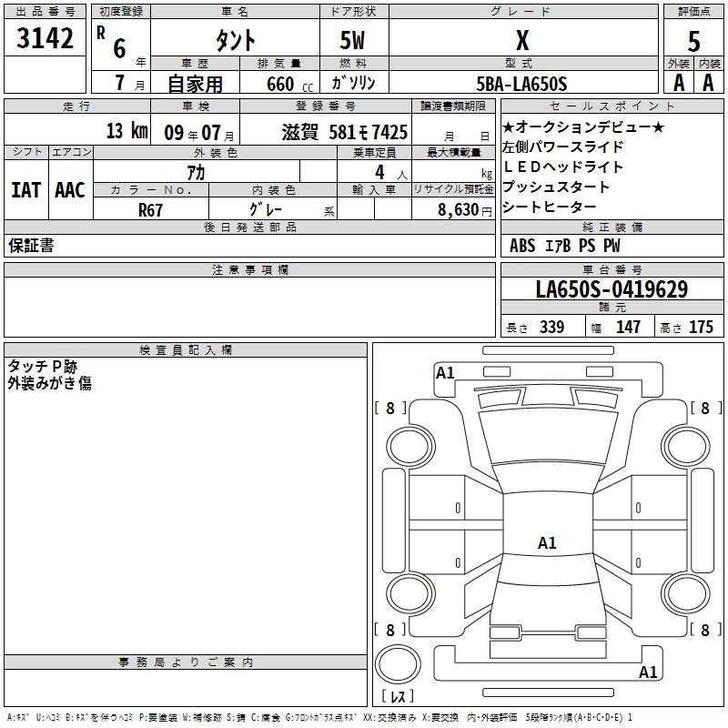
Task: Select the [8] tire marker at front-left wheel
Action: [390, 409]
